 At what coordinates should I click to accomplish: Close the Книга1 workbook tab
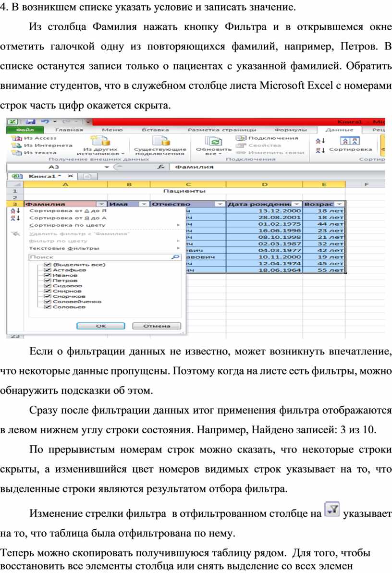click(70, 176)
